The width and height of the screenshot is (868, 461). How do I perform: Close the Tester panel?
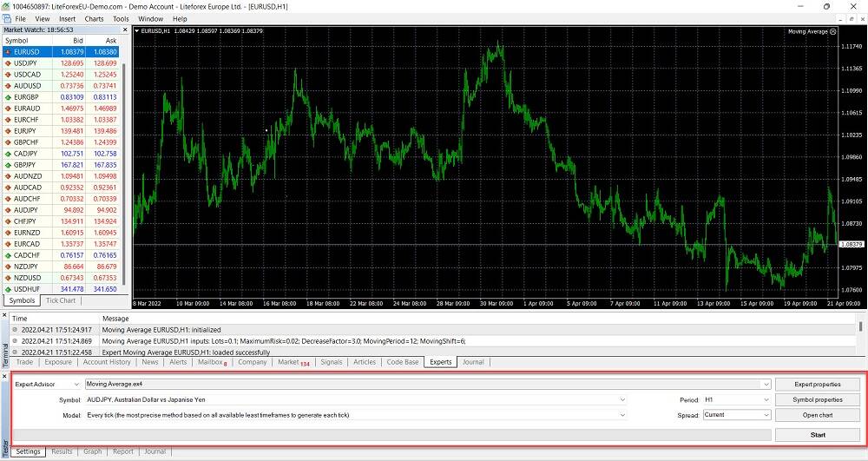click(4, 376)
